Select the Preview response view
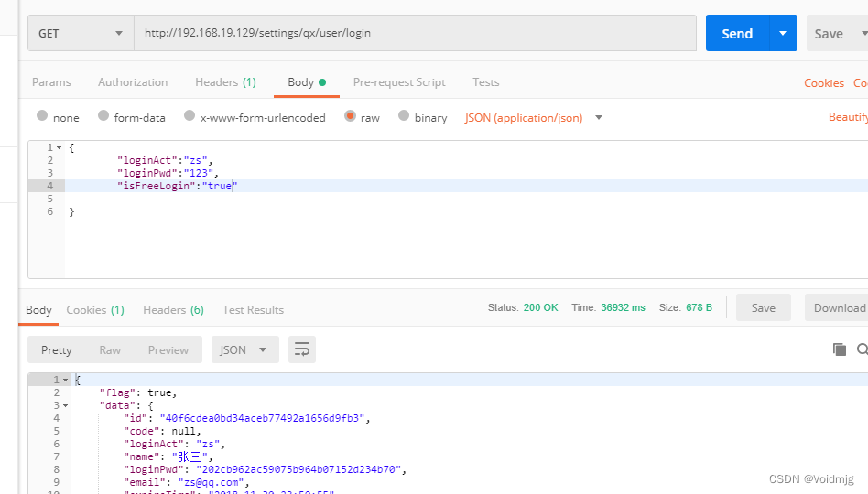Image resolution: width=868 pixels, height=494 pixels. click(x=168, y=350)
